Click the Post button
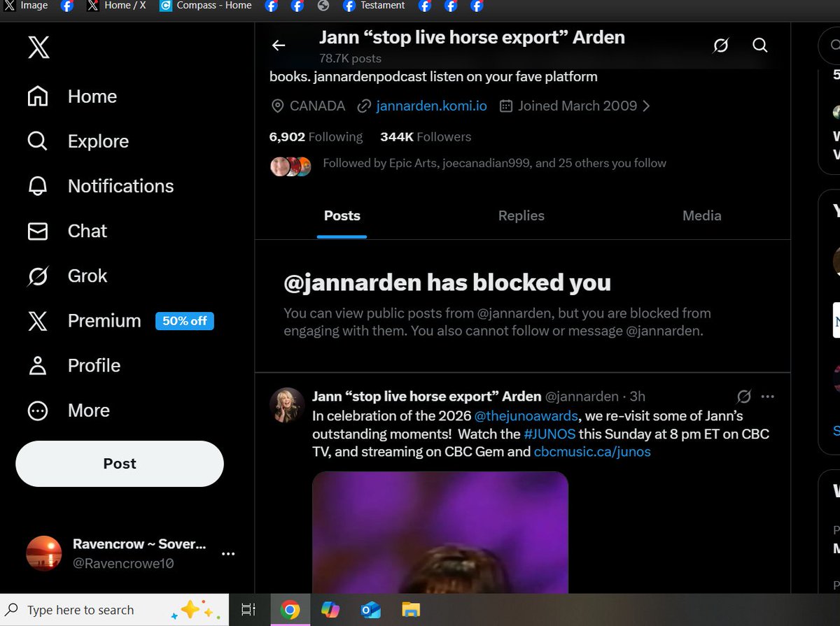Viewport: 840px width, 626px height. click(120, 464)
